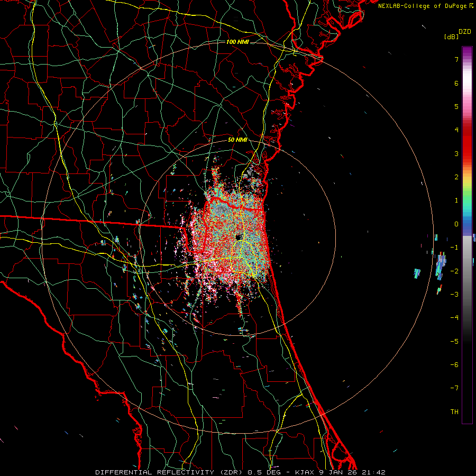Image resolution: width=476 pixels, height=476 pixels.
Task: Click the 9 JAN 26 date text
Action: coord(338,472)
